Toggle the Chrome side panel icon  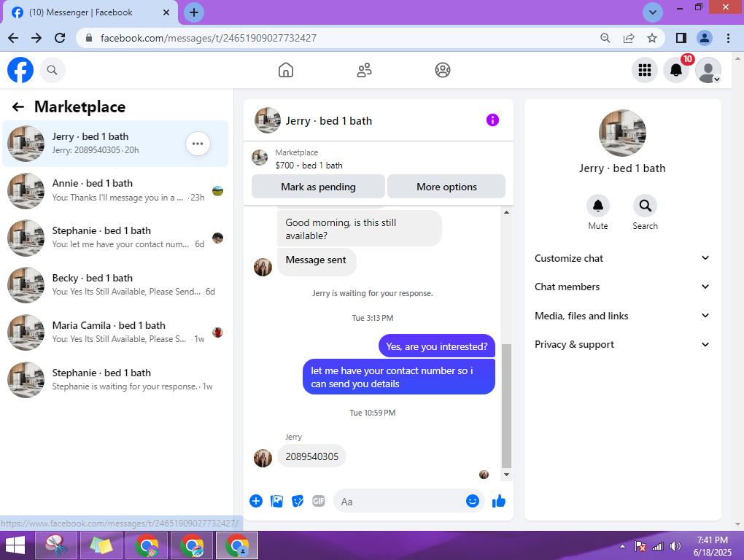tap(681, 38)
